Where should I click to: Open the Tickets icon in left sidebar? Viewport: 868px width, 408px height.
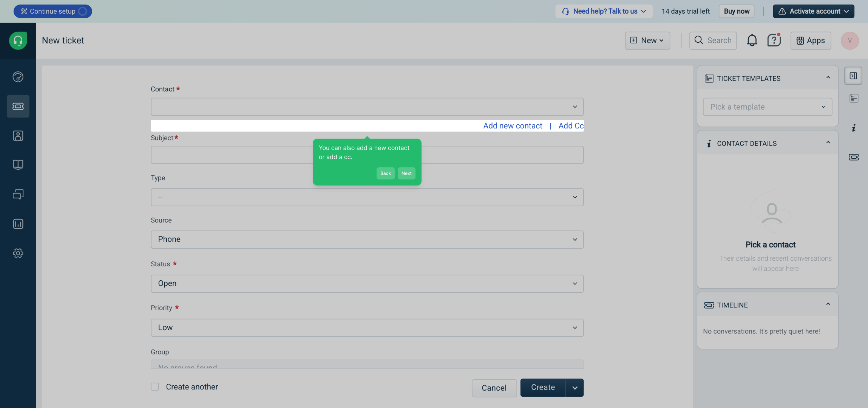tap(18, 106)
